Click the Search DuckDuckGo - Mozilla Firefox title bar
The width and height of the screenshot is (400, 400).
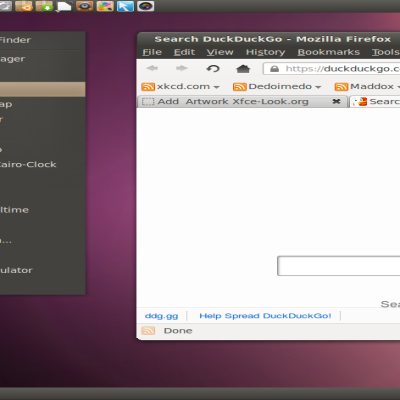(x=269, y=39)
